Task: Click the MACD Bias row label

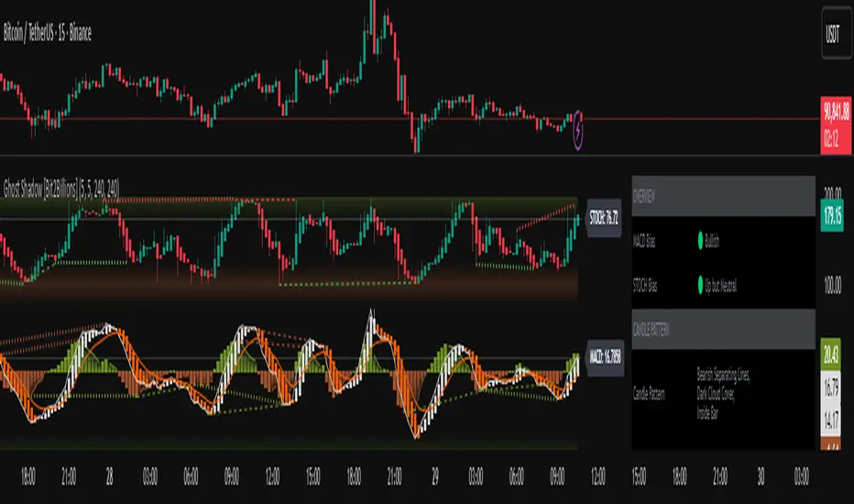Action: tap(644, 241)
